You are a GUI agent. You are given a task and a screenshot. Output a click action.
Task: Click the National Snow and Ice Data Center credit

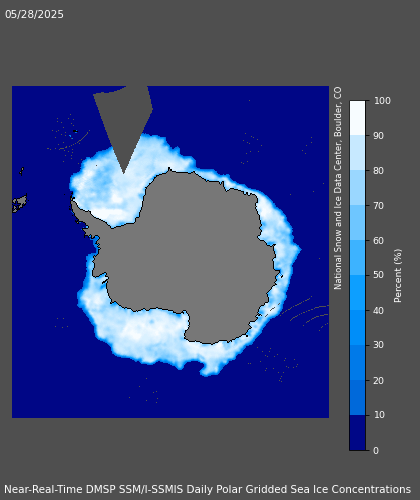click(338, 188)
